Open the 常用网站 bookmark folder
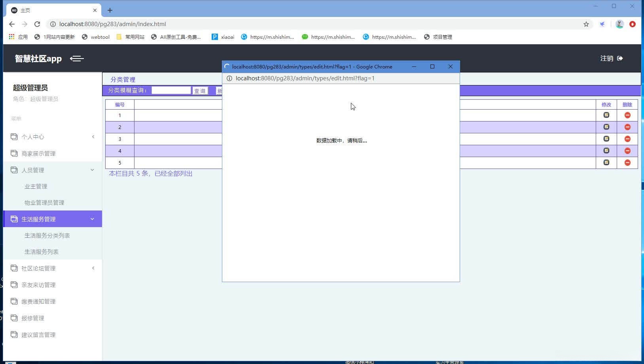The width and height of the screenshot is (644, 364). click(131, 37)
